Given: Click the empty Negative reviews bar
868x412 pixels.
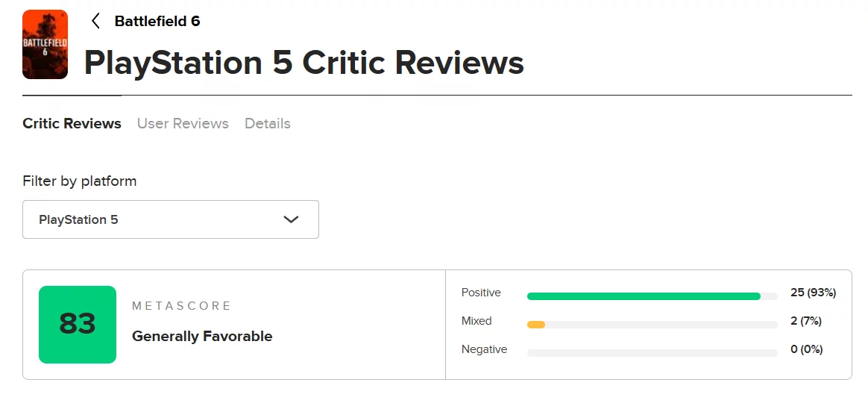Looking at the screenshot, I should pyautogui.click(x=652, y=353).
